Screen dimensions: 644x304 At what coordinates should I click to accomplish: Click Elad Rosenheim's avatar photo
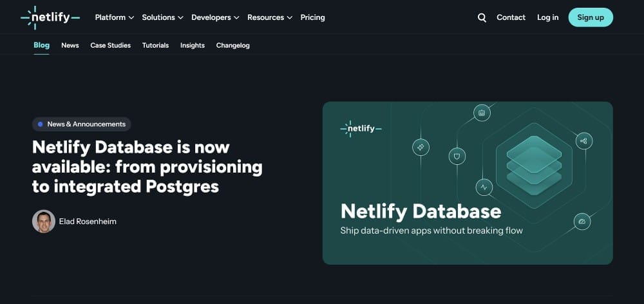[44, 222]
